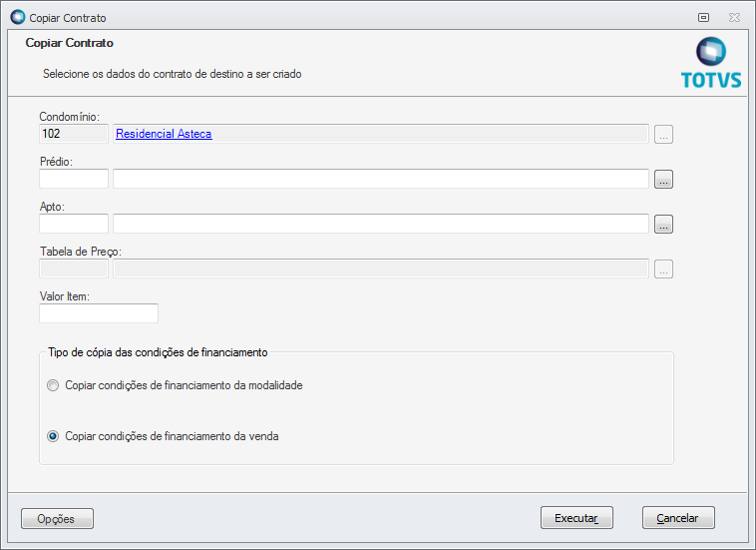Open the Opções button menu
The height and width of the screenshot is (550, 756).
click(57, 518)
